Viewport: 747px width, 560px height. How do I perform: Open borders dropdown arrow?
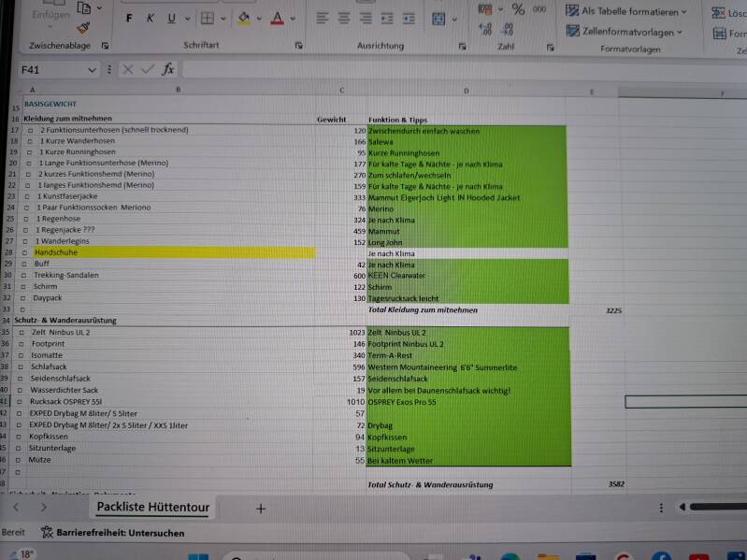(223, 19)
